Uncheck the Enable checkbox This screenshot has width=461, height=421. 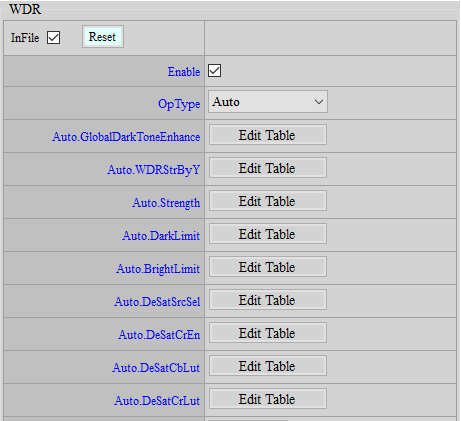coord(214,71)
